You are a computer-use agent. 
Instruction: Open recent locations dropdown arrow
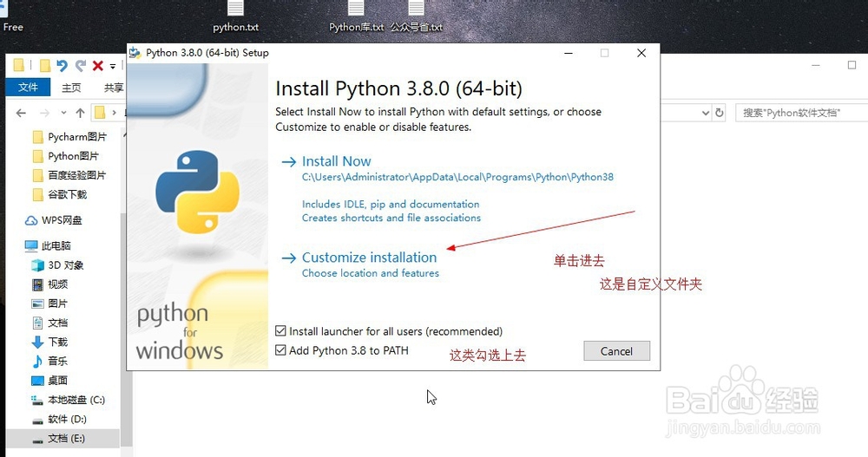coord(63,113)
